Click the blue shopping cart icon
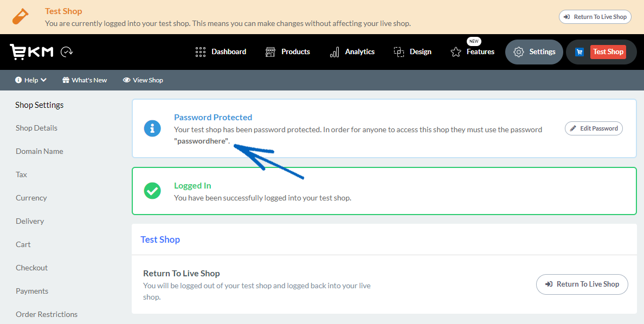Screen dimensions: 644x324 click(579, 51)
